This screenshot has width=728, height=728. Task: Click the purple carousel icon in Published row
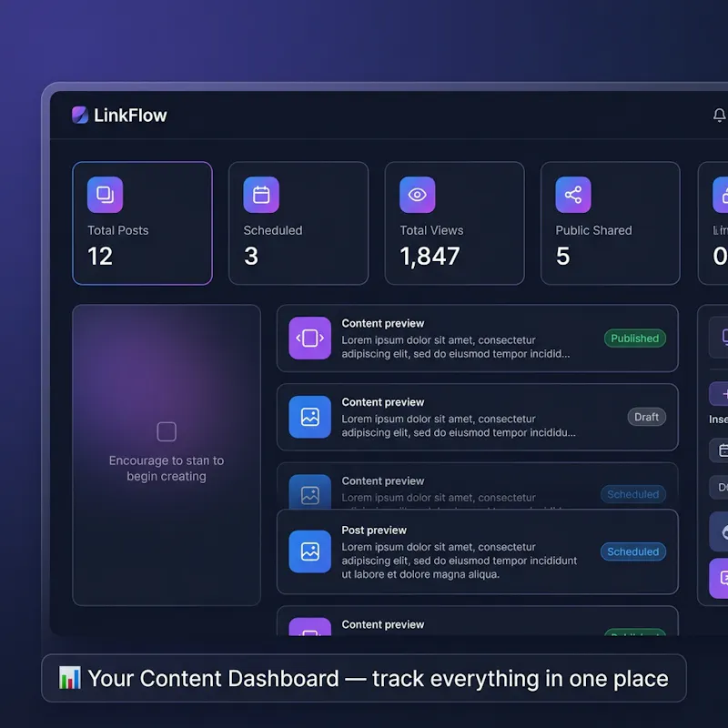309,338
